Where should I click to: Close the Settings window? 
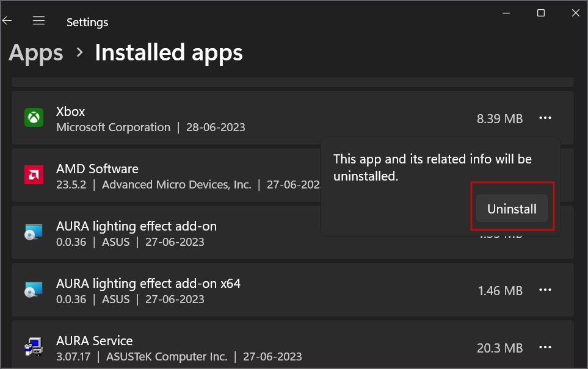(576, 13)
